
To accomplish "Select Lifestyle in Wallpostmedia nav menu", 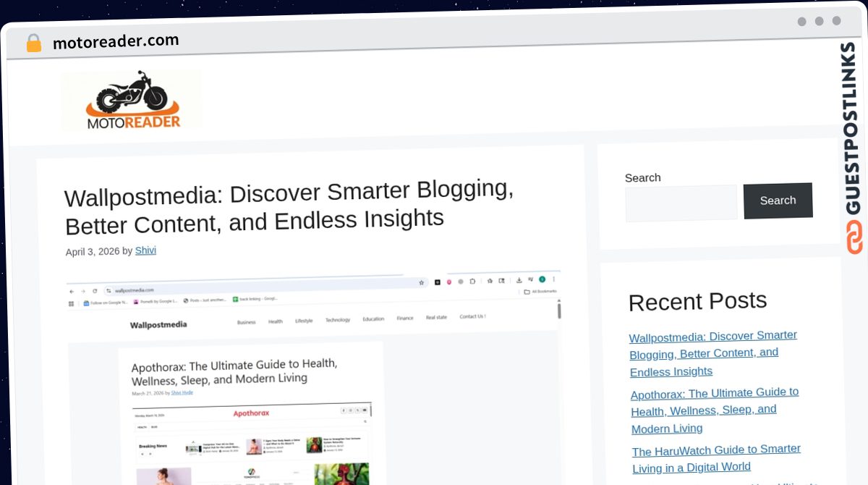I will point(304,321).
